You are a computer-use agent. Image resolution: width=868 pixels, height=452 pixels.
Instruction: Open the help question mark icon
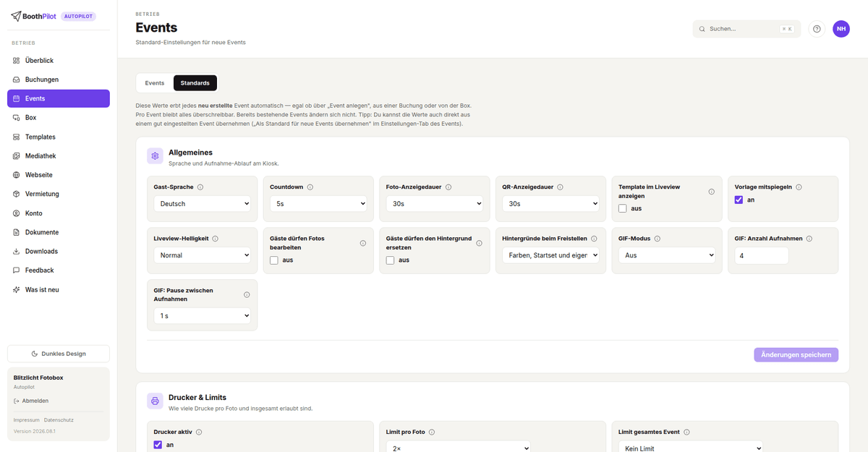(817, 29)
